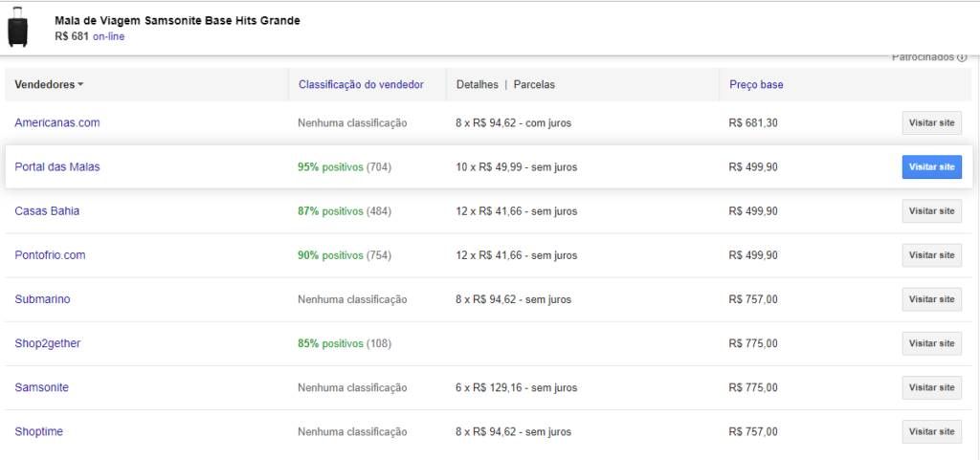
Task: Open Americanas.com seller link
Action: pos(56,123)
